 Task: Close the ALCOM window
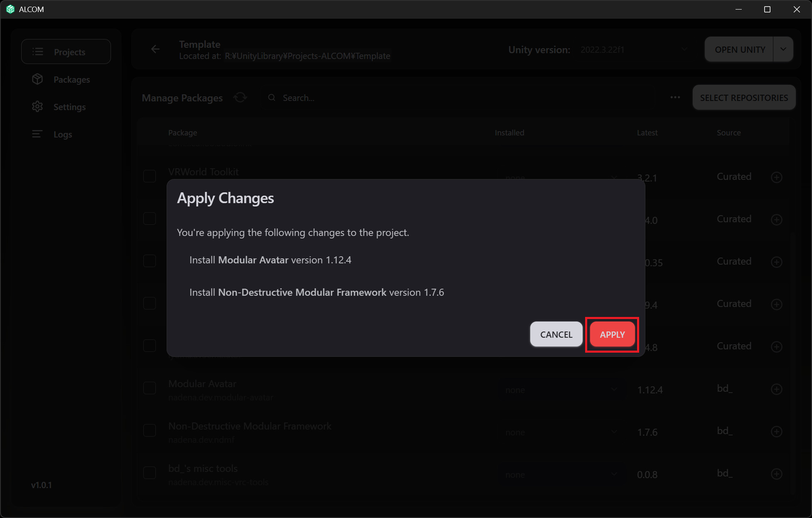[797, 9]
